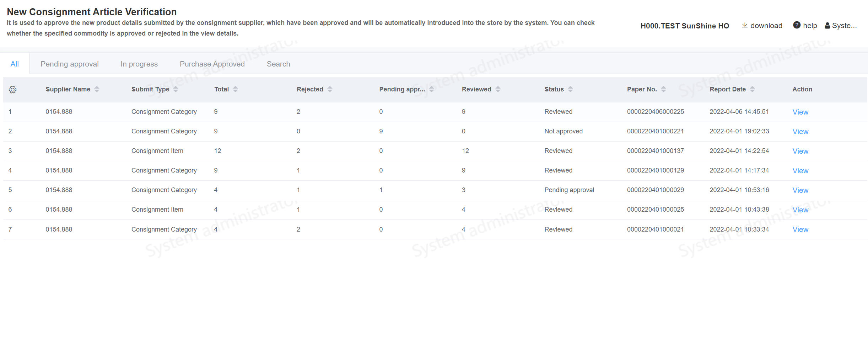Sort table by Submit Type
The image size is (868, 339).
point(176,89)
